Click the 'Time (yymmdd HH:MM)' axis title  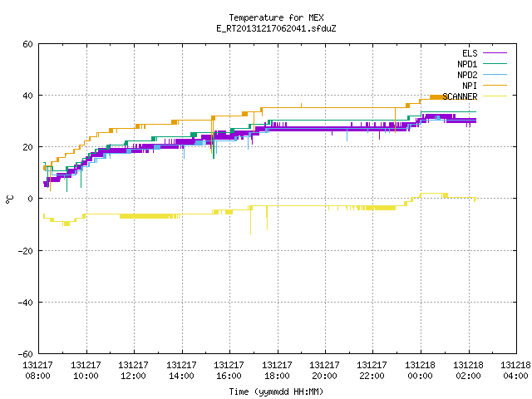(276, 392)
